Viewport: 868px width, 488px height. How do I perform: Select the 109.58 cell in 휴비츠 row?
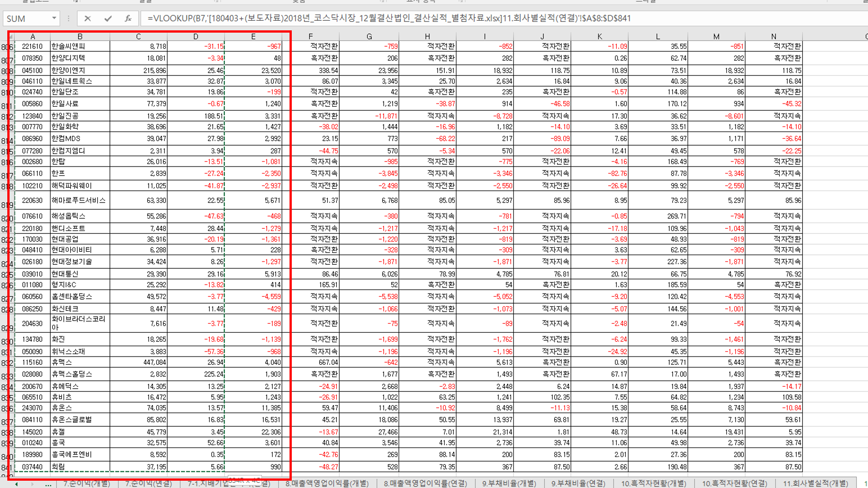point(774,397)
